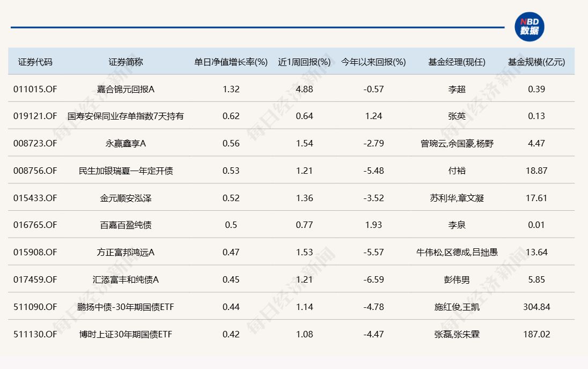588x369 pixels.
Task: Select fund name 金元顺安泓泽
Action: (x=126, y=198)
